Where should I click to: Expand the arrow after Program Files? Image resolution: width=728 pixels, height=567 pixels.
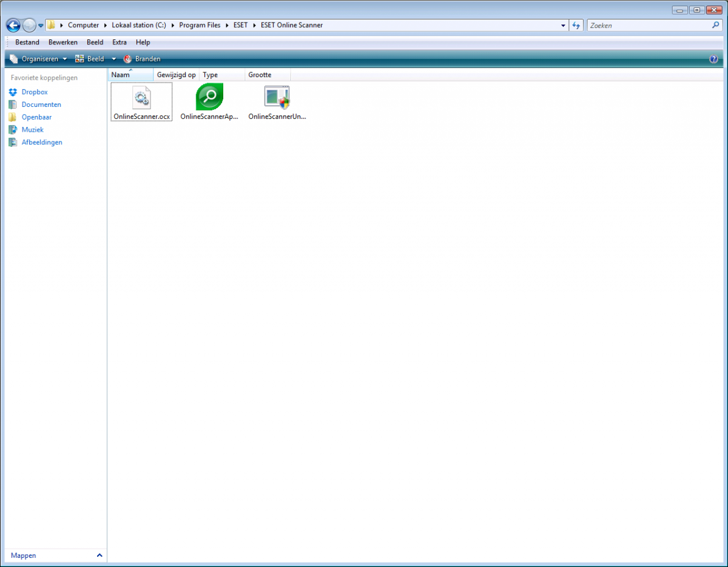click(227, 25)
